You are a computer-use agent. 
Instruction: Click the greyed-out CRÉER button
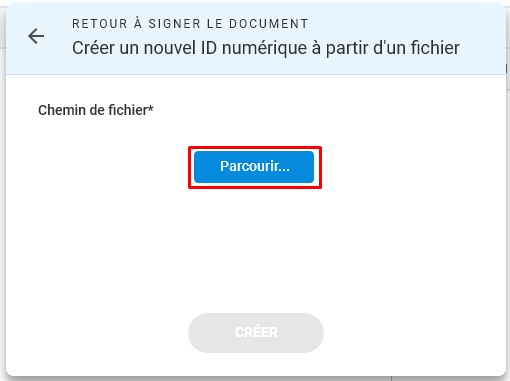pos(256,333)
